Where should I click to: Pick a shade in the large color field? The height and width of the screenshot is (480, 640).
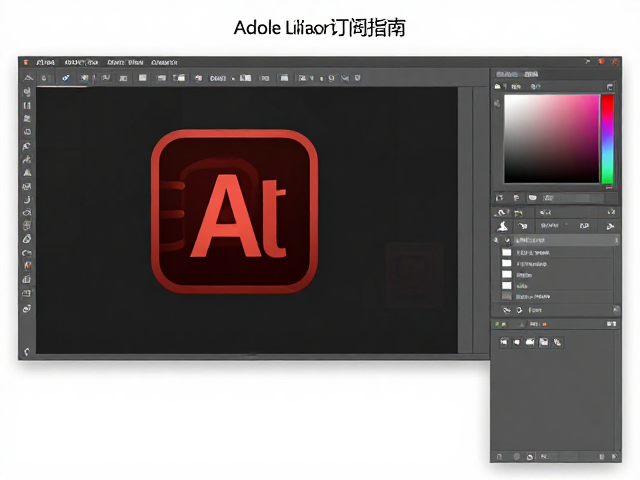coord(552,139)
